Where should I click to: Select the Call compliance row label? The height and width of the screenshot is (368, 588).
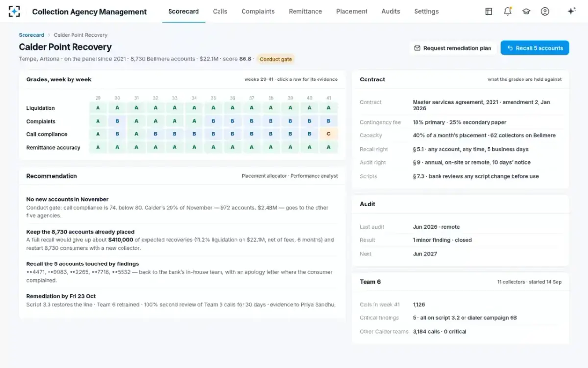click(x=47, y=134)
